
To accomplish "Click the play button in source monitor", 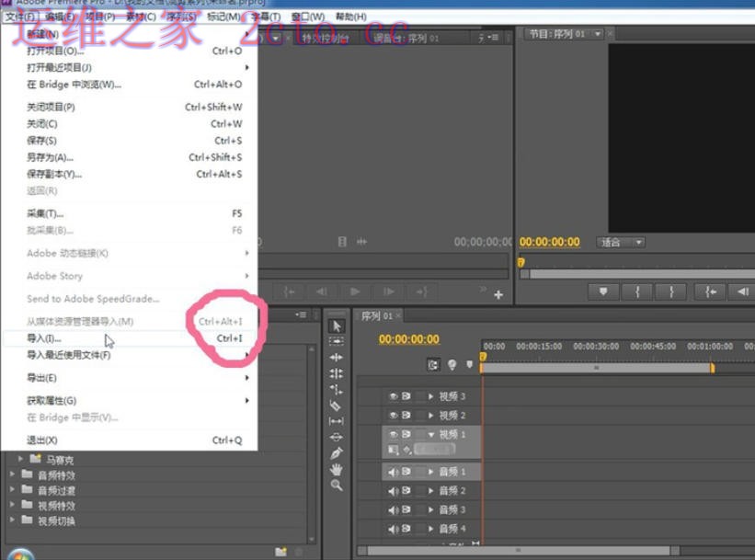I will click(355, 291).
